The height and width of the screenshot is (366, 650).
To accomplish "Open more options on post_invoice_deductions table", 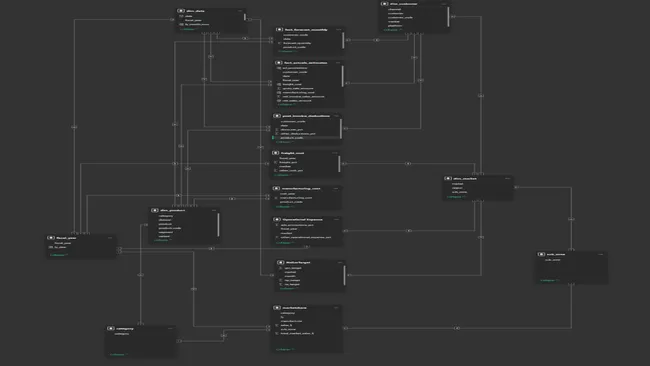I will click(336, 116).
